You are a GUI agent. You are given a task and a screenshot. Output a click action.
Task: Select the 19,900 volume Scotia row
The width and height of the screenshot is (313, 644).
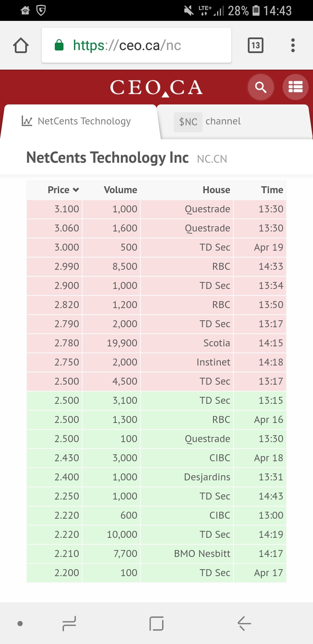pyautogui.click(x=156, y=343)
